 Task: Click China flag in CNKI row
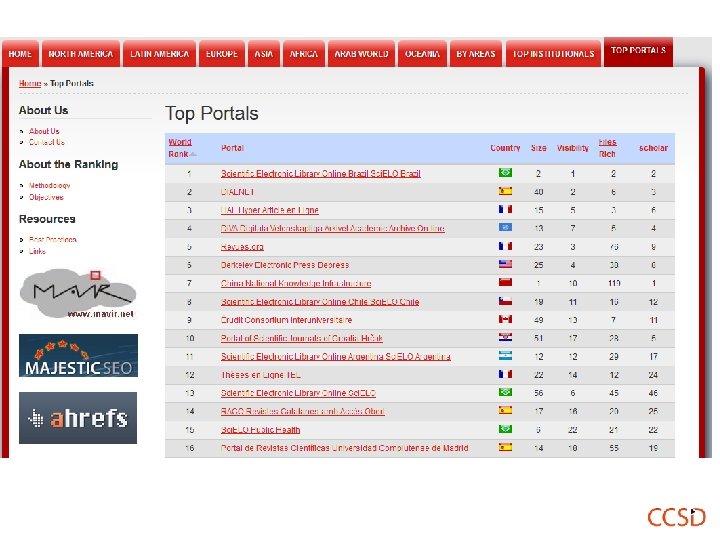point(505,282)
